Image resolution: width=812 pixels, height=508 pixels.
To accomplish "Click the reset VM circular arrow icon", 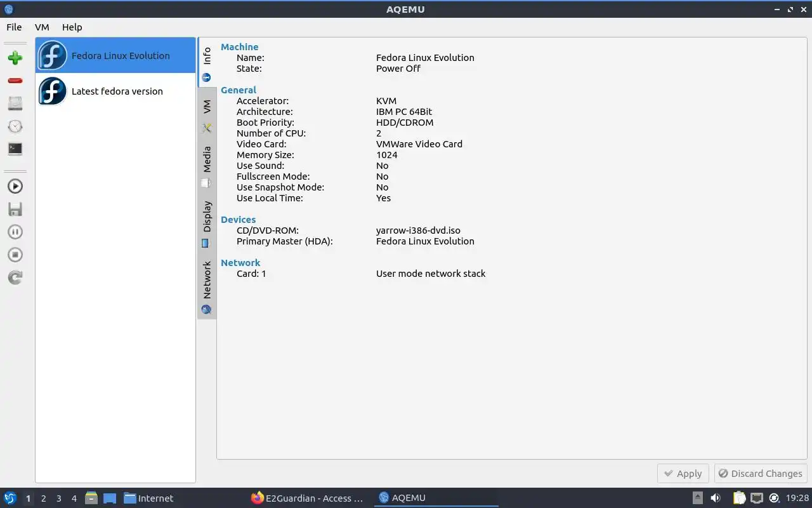I will [x=15, y=277].
